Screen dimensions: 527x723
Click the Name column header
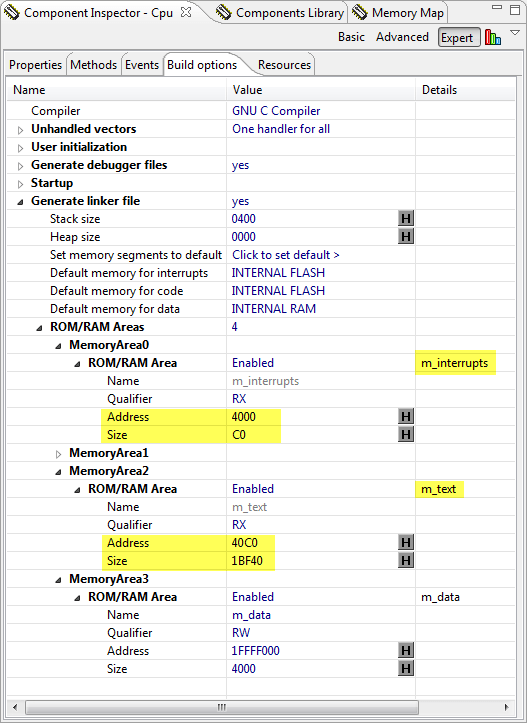(117, 90)
